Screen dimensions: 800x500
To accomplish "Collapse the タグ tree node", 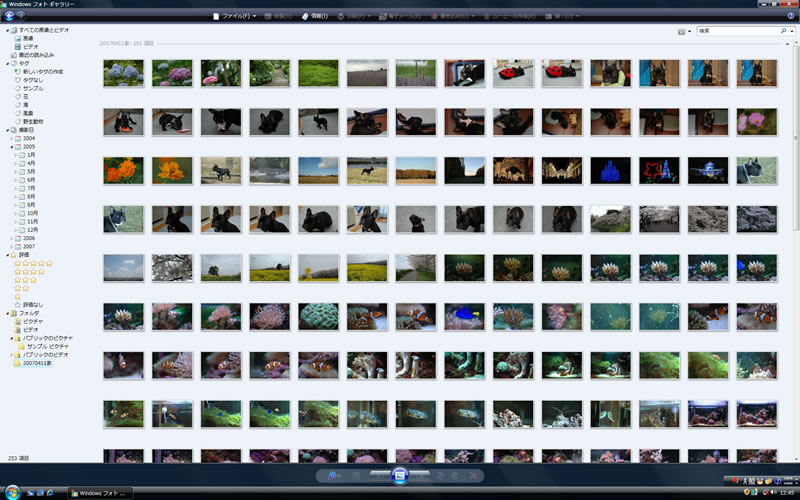I will [7, 63].
